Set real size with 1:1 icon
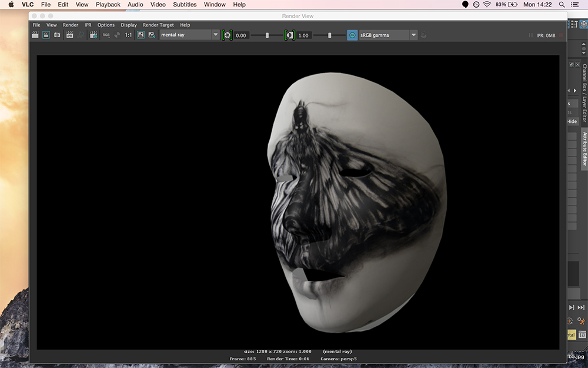 [x=128, y=35]
